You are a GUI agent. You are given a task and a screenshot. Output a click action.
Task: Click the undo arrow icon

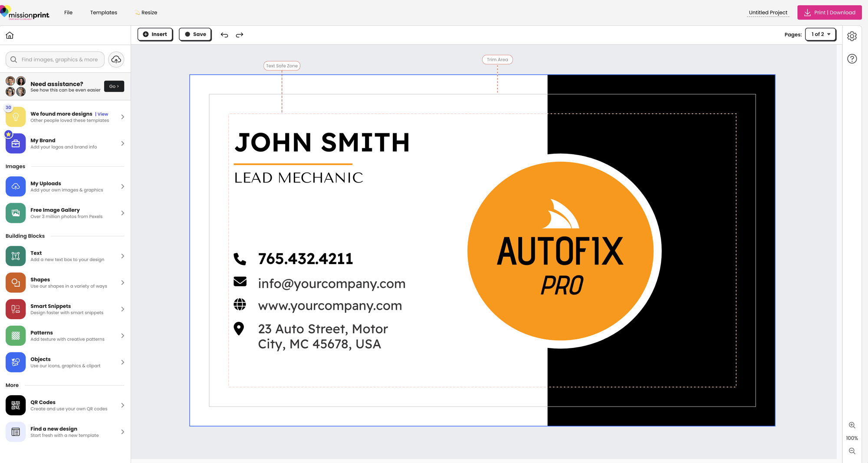point(224,35)
